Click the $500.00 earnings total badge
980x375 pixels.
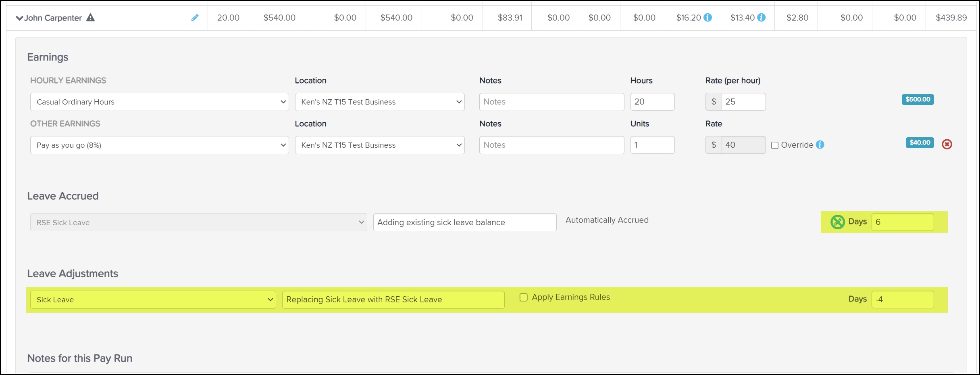click(x=918, y=100)
